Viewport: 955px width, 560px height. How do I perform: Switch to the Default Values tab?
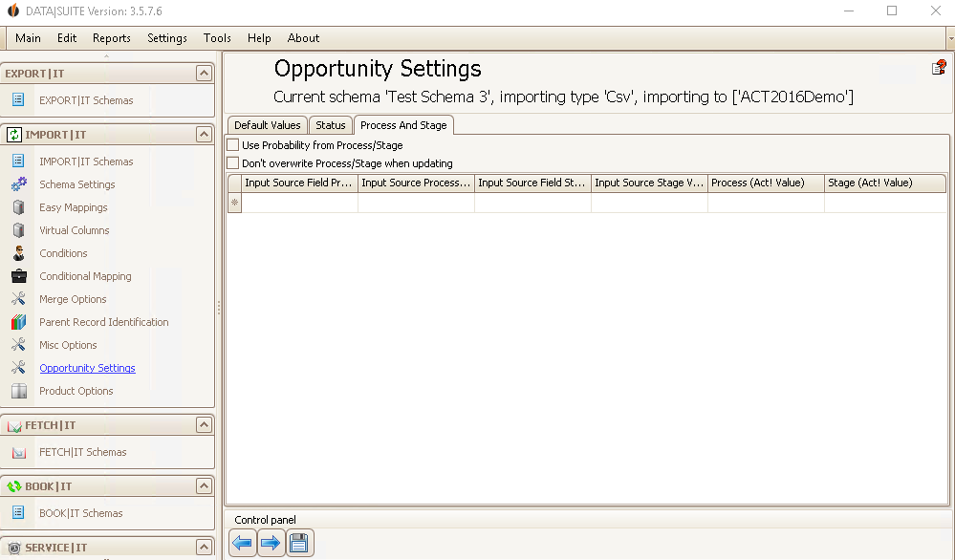268,125
